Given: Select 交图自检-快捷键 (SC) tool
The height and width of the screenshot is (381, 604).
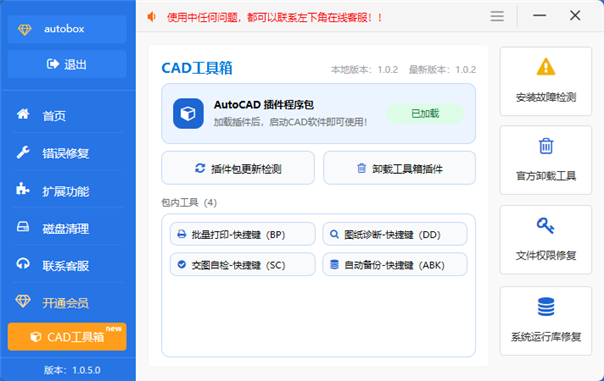Looking at the screenshot, I should point(243,264).
